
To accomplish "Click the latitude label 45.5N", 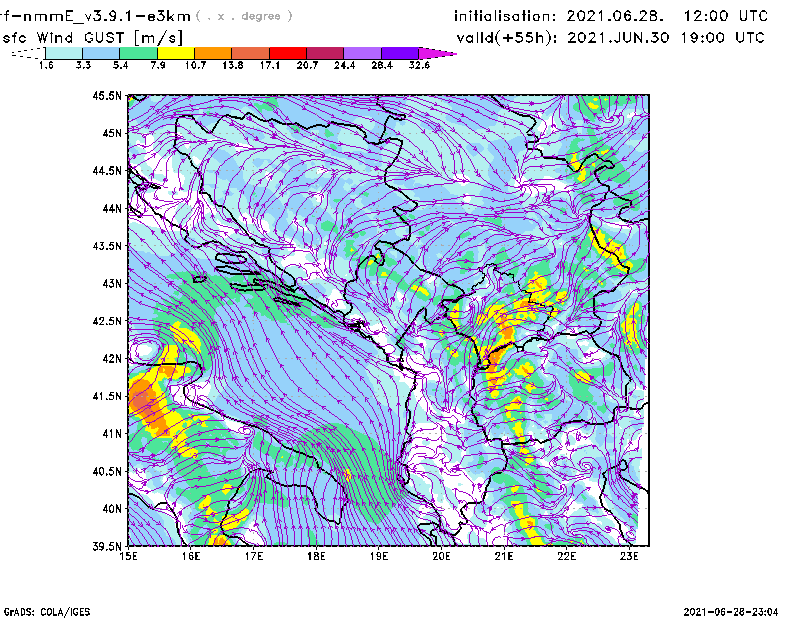I will [x=107, y=95].
